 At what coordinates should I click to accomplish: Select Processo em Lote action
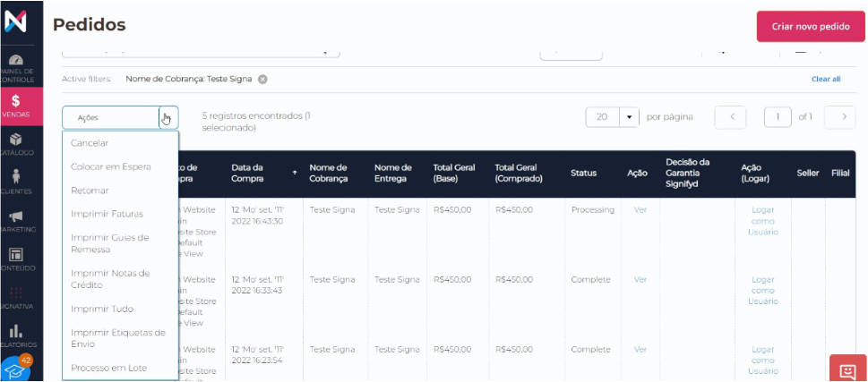coord(108,368)
